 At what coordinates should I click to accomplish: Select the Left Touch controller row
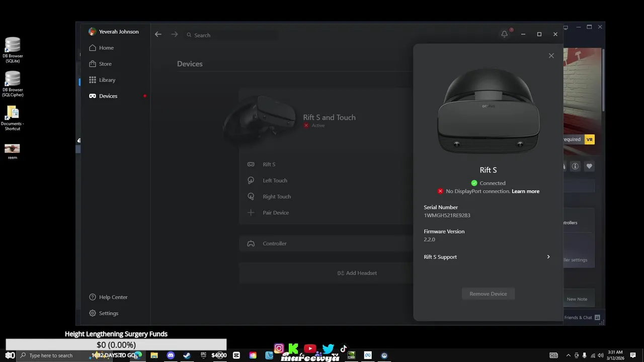pyautogui.click(x=326, y=180)
